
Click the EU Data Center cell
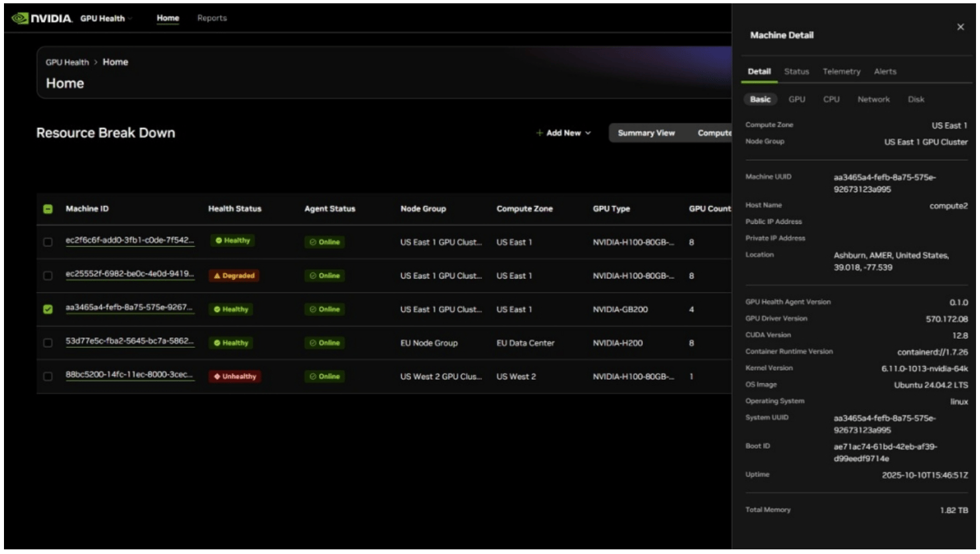[526, 343]
